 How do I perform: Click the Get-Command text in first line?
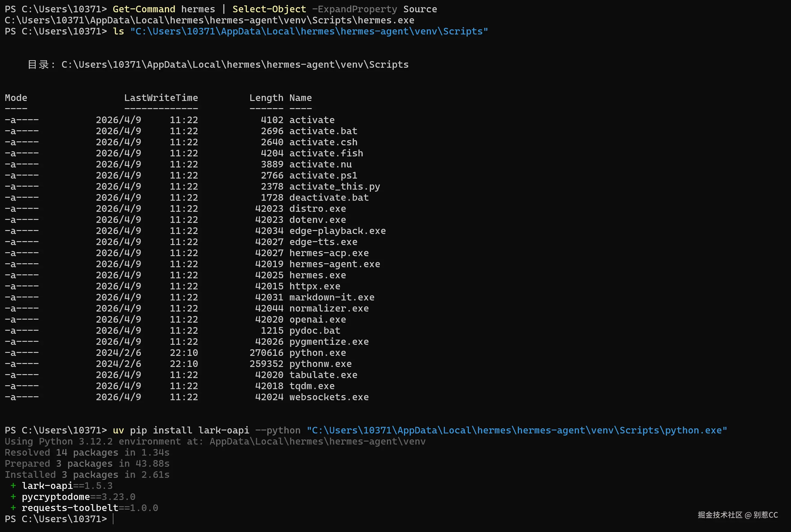(x=144, y=9)
